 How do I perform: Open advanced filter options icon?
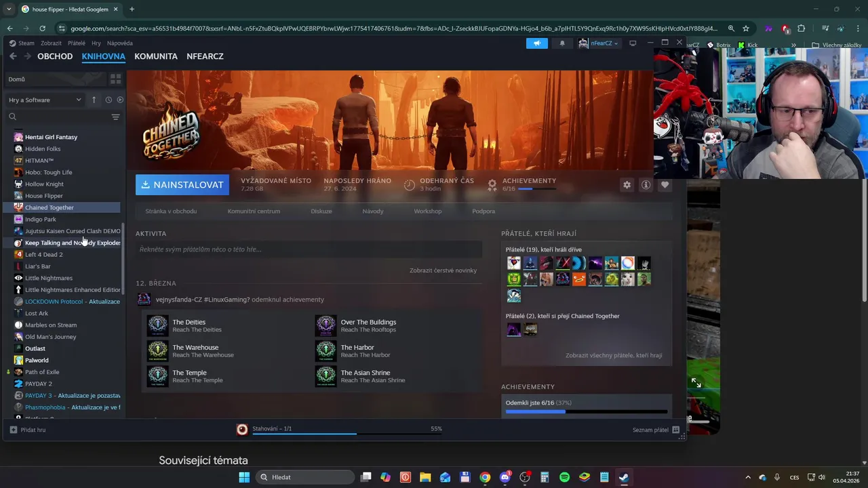tap(116, 117)
